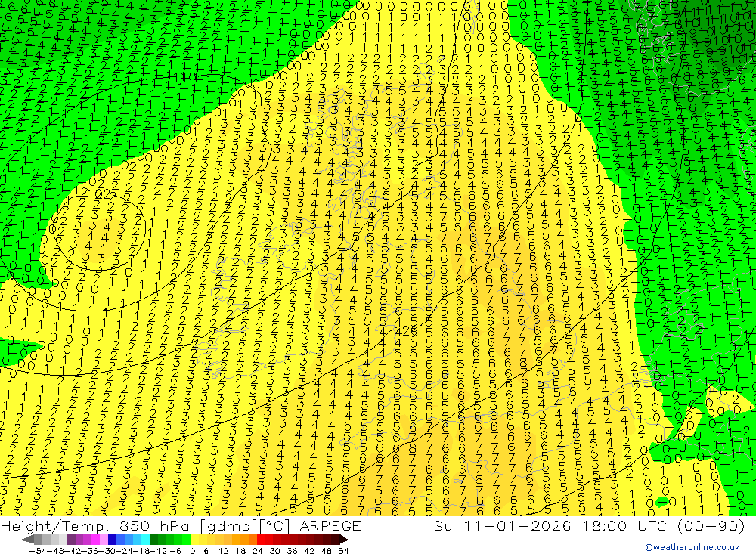This screenshot has width=756, height=554.
Task: Click the dark maroon right arrow end of legend
Action: click(x=344, y=540)
